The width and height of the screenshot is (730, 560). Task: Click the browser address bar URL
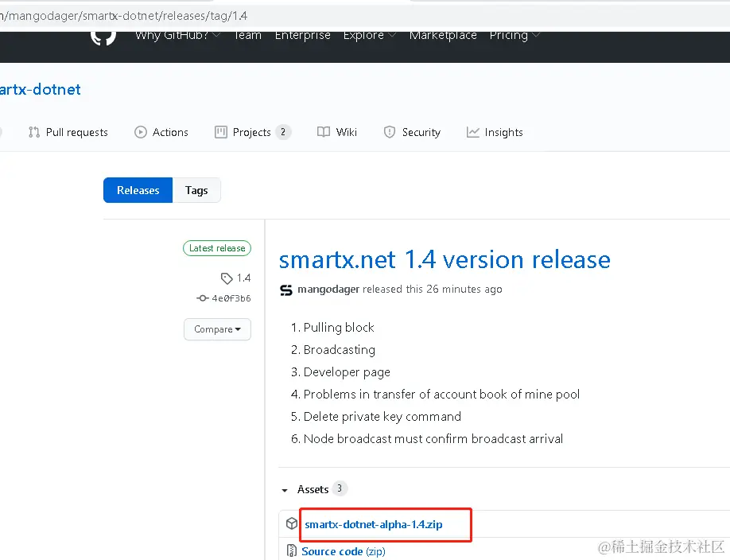pos(123,16)
